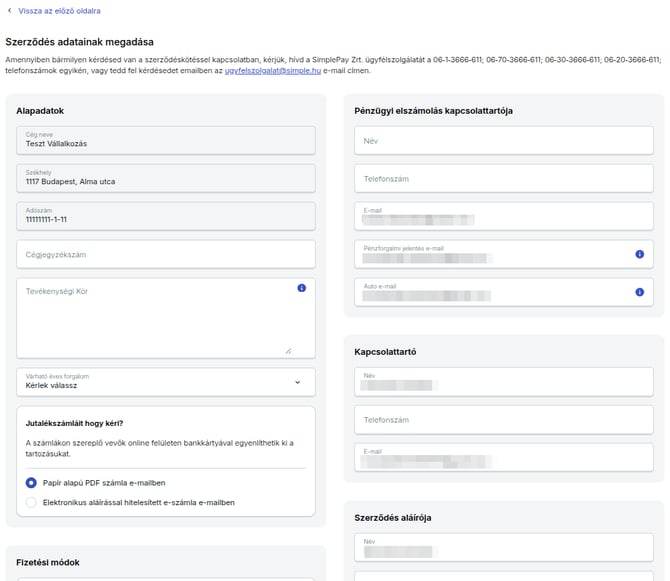Click back arrow next to Vissza az előző oldalra
Viewport: 670px width, 581px height.
10,11
